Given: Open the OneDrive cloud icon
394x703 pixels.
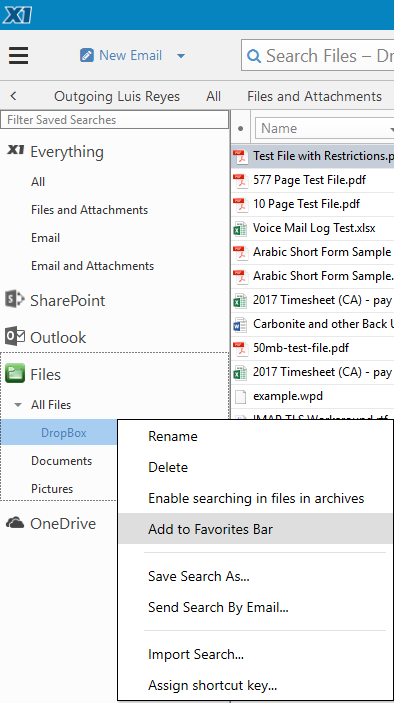Looking at the screenshot, I should [15, 523].
